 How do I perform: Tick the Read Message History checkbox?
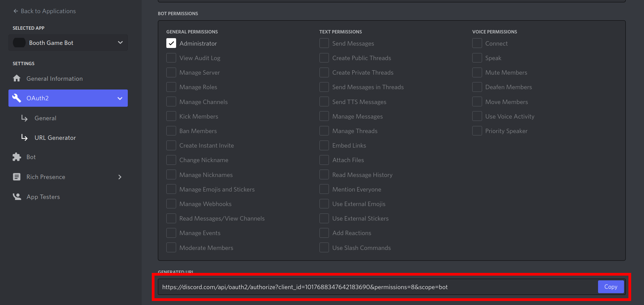click(x=324, y=175)
